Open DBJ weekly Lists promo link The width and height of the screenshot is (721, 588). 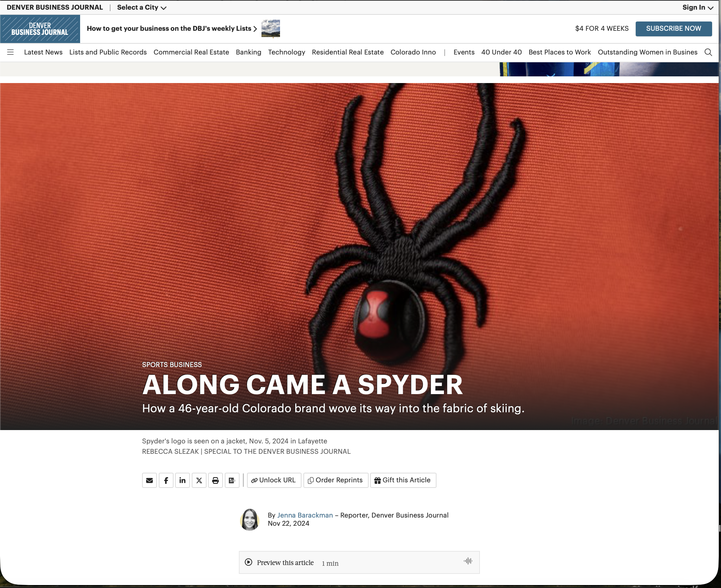[x=172, y=29]
